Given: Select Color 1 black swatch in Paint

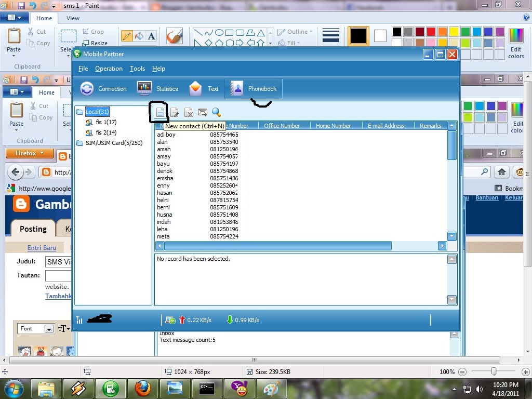Looking at the screenshot, I should (358, 36).
